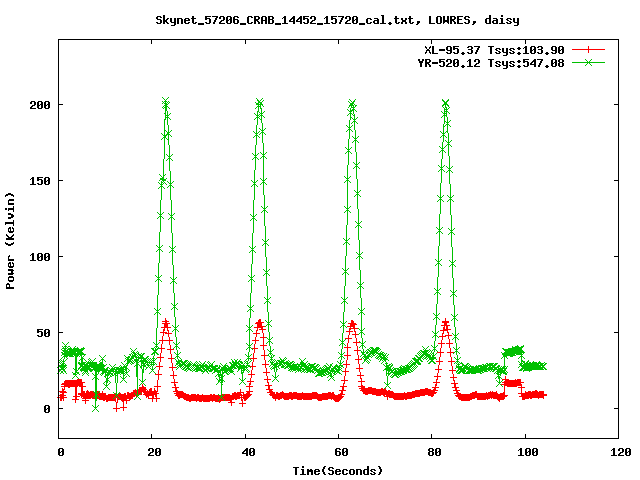The width and height of the screenshot is (640, 480).
Task: Click the red legend line sample
Action: click(588, 50)
